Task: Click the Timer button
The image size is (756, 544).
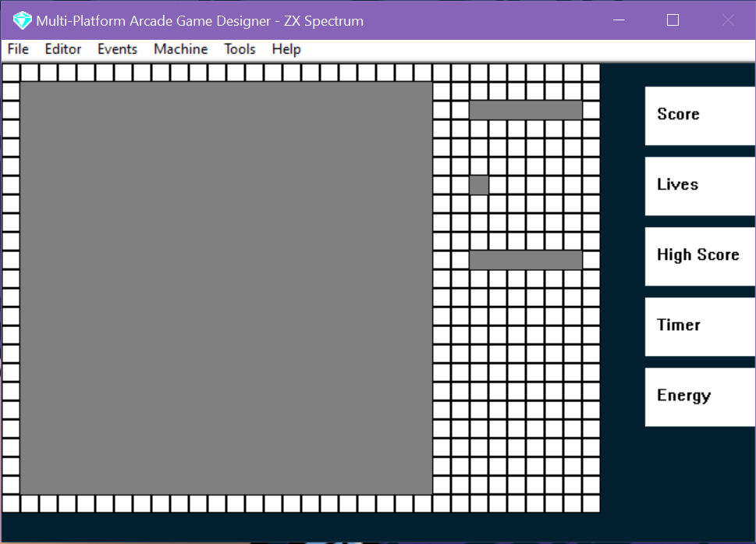Action: (x=700, y=327)
